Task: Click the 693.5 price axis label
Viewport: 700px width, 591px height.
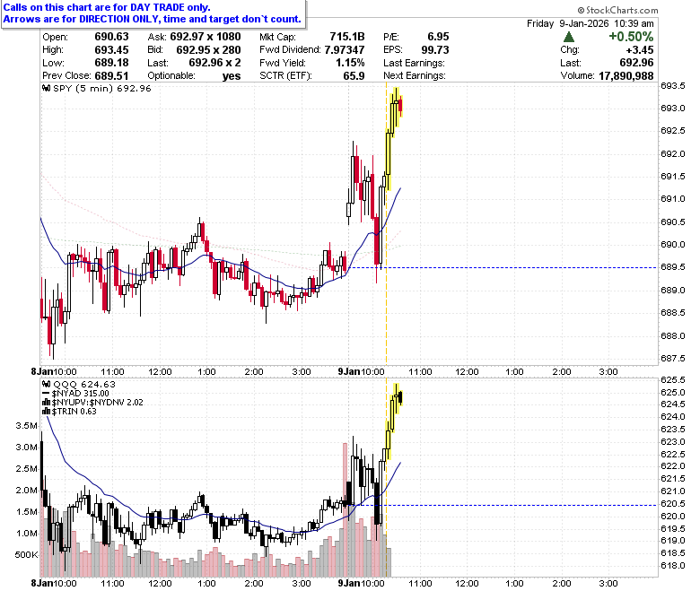Action: [x=673, y=85]
